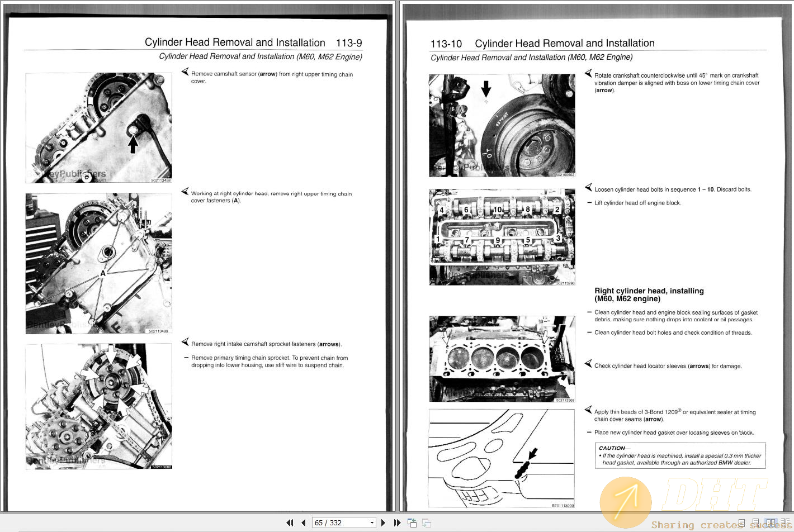Click 'Loosen cylinder head bolts in sequence' text
This screenshot has height=532, width=794.
(673, 189)
